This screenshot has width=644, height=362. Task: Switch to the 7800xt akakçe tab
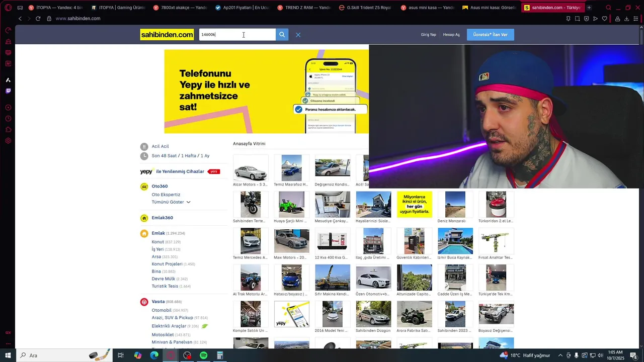pyautogui.click(x=180, y=8)
